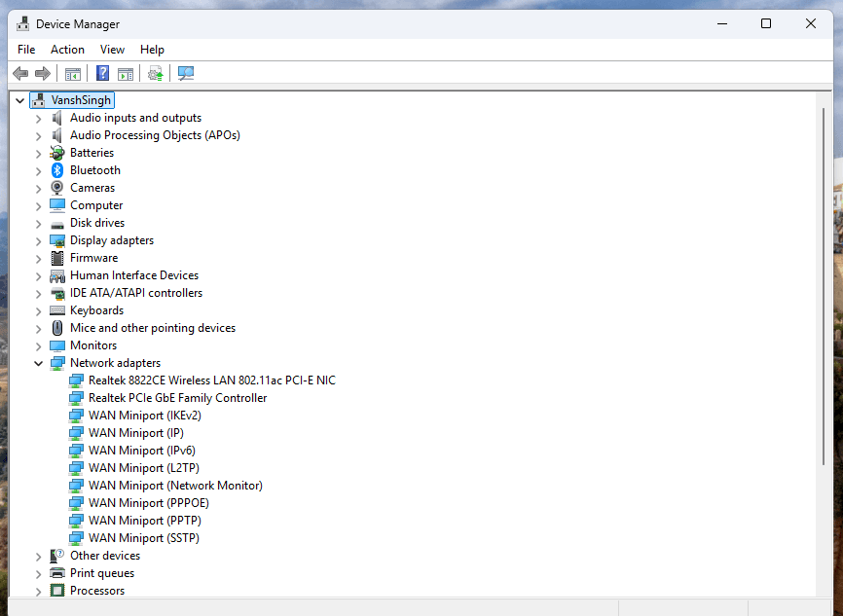
Task: Select WAN Miniport (L2TP)
Action: (144, 468)
